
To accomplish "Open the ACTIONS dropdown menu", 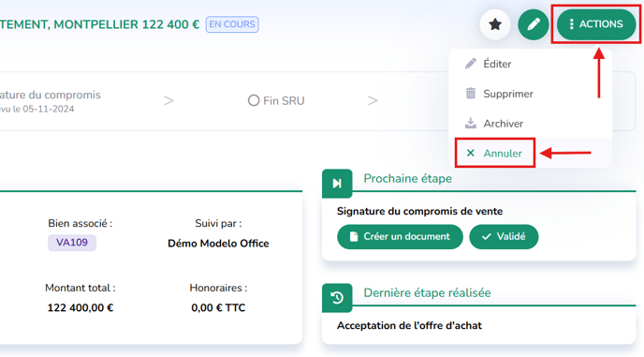I will (596, 24).
